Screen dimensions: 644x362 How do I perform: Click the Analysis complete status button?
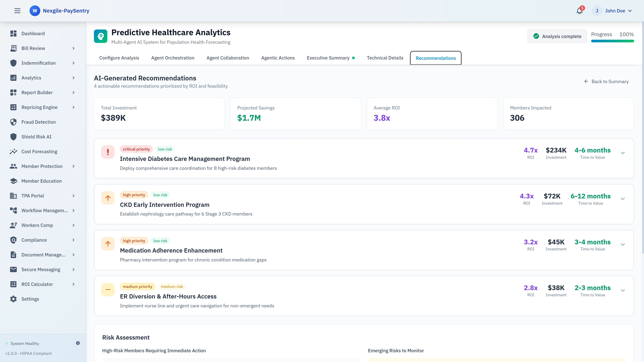tap(557, 36)
